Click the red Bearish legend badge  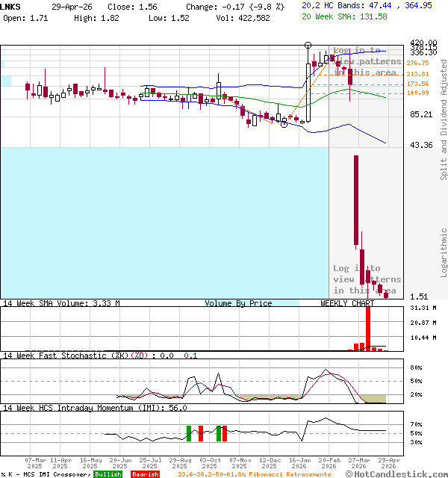tap(145, 474)
